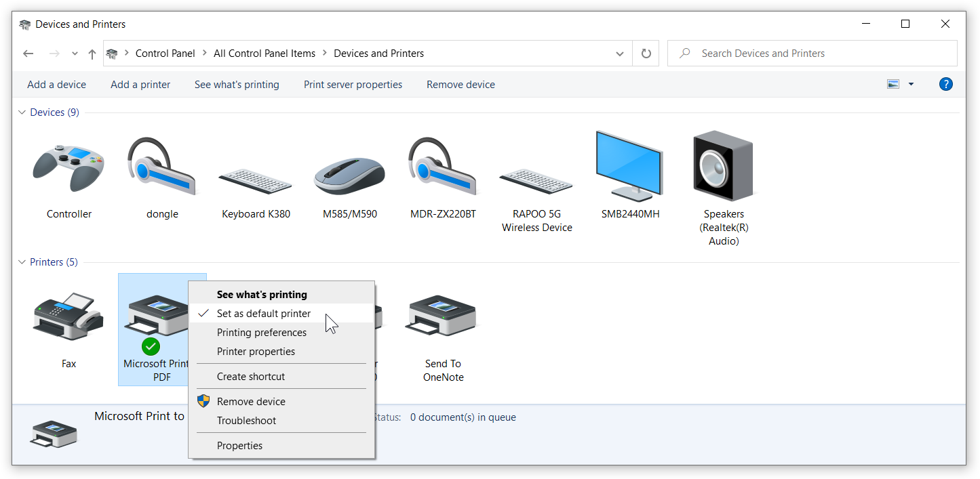Click the Devices and Printers title bar icon
The image size is (980, 479).
pos(25,24)
